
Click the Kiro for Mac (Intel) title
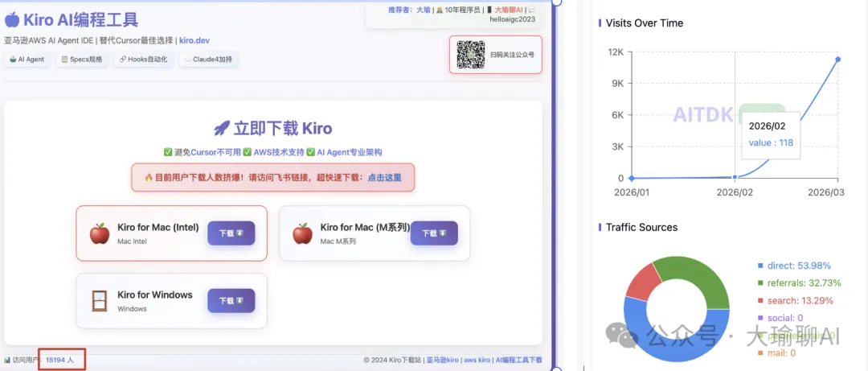pyautogui.click(x=158, y=228)
